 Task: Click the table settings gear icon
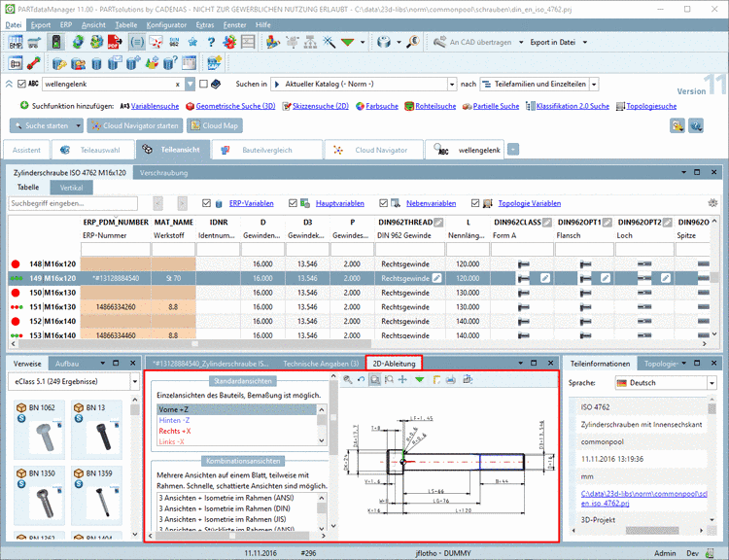pos(712,203)
